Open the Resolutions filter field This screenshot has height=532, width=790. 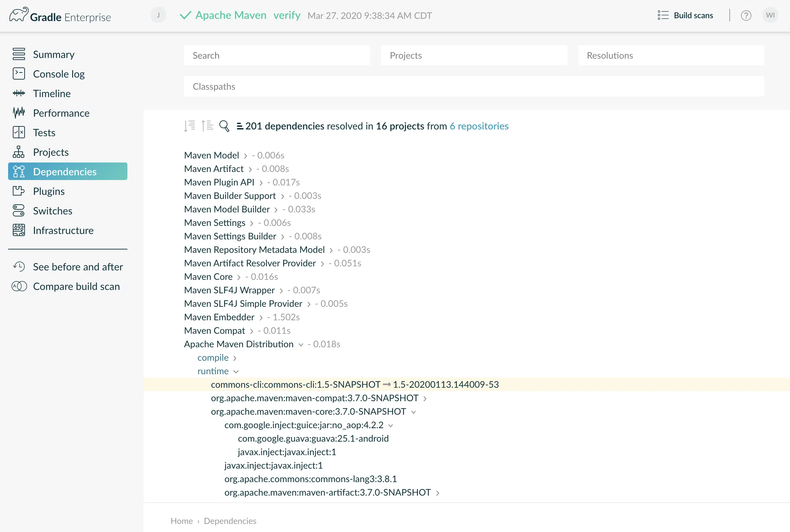[671, 55]
